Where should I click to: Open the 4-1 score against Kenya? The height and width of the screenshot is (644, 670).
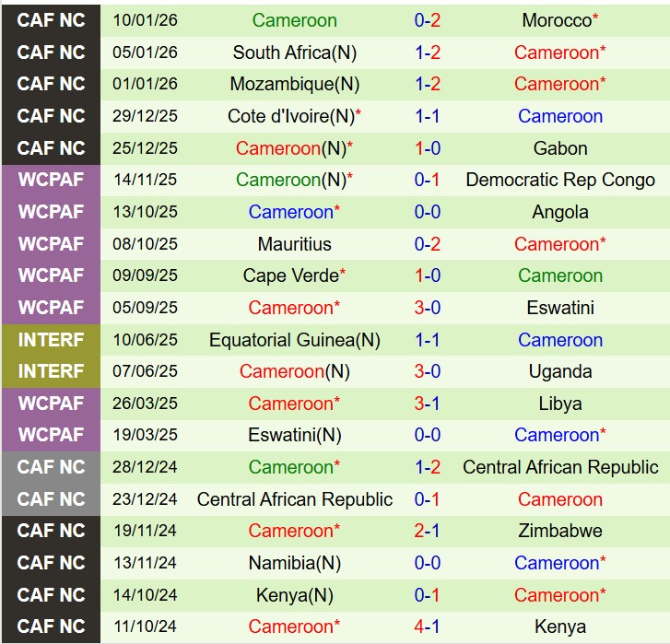(427, 626)
